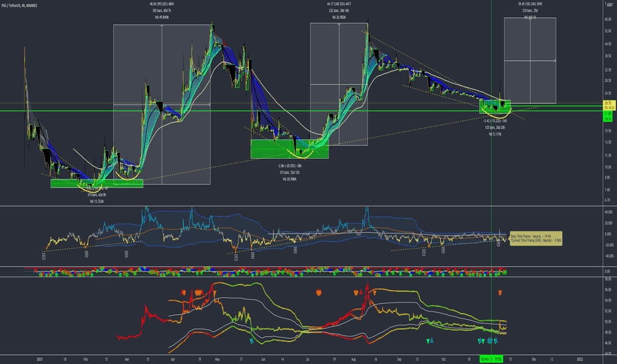
Task: Click the Vol 5.117M label
Action: pyautogui.click(x=495, y=134)
